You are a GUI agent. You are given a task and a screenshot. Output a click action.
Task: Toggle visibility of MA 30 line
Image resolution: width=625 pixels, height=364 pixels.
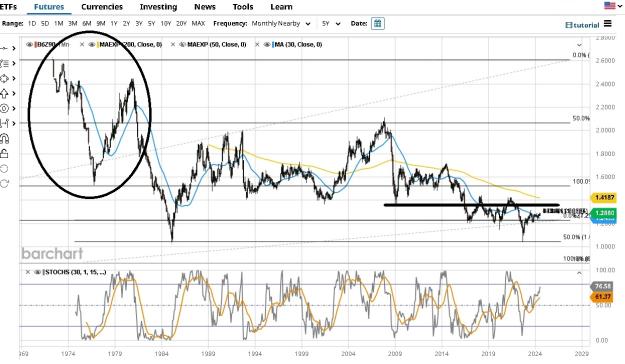(x=267, y=45)
